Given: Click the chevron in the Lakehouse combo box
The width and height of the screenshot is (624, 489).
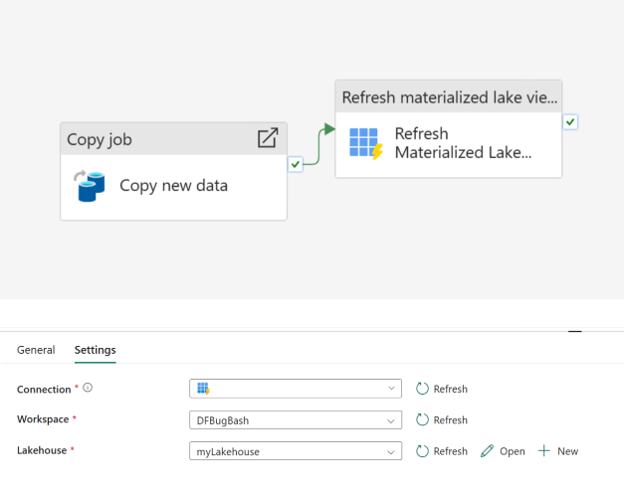Looking at the screenshot, I should tap(391, 452).
